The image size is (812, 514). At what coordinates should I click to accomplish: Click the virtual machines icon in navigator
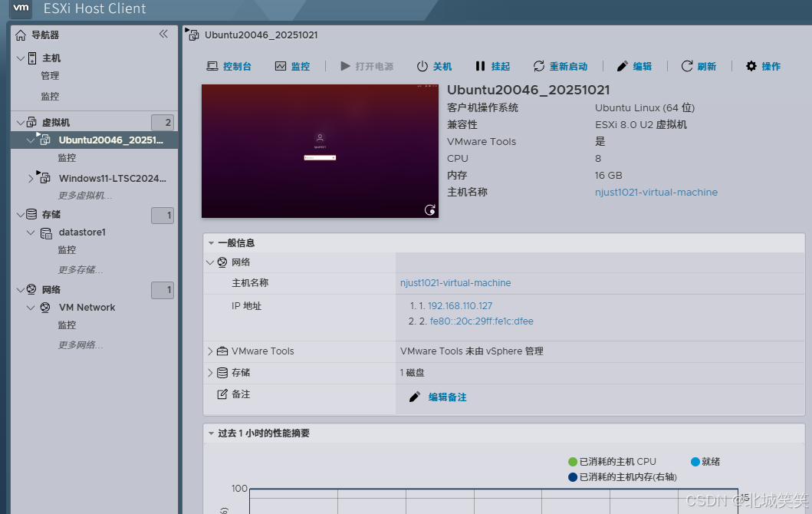click(x=31, y=122)
